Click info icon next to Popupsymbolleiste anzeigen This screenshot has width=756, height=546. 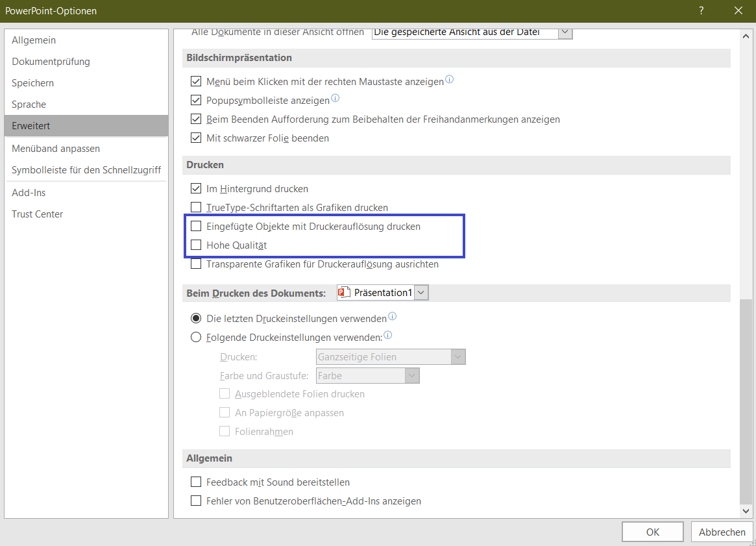point(335,99)
